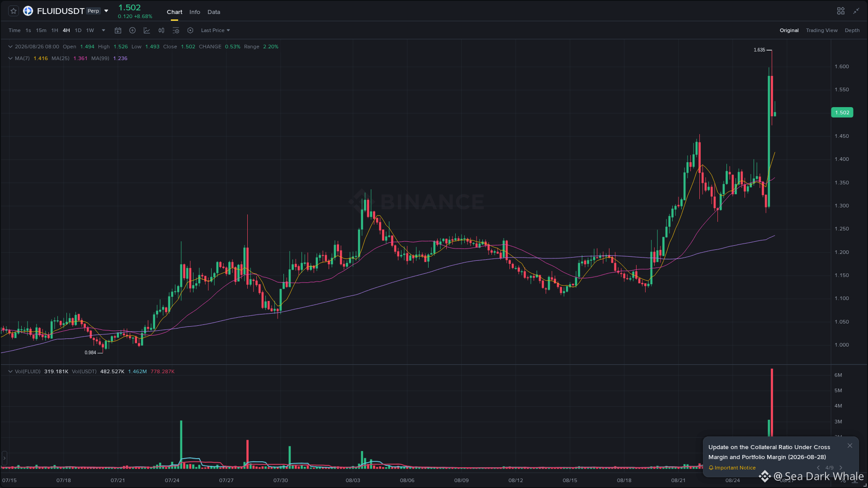
Task: Select the 1s interval
Action: 28,30
